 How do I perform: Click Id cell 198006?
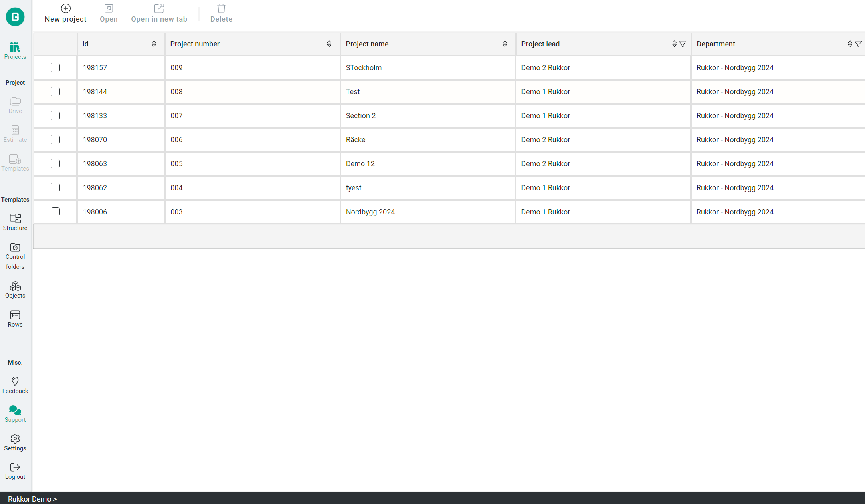(x=121, y=212)
